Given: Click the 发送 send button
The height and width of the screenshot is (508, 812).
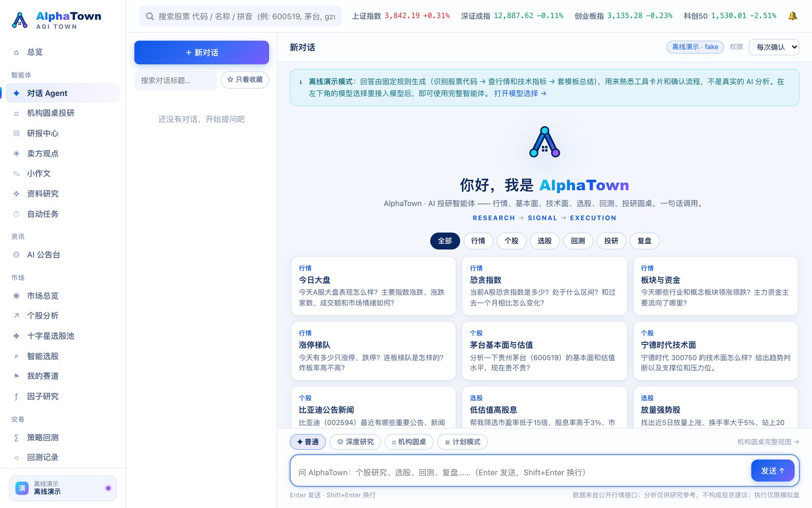Looking at the screenshot, I should point(772,471).
